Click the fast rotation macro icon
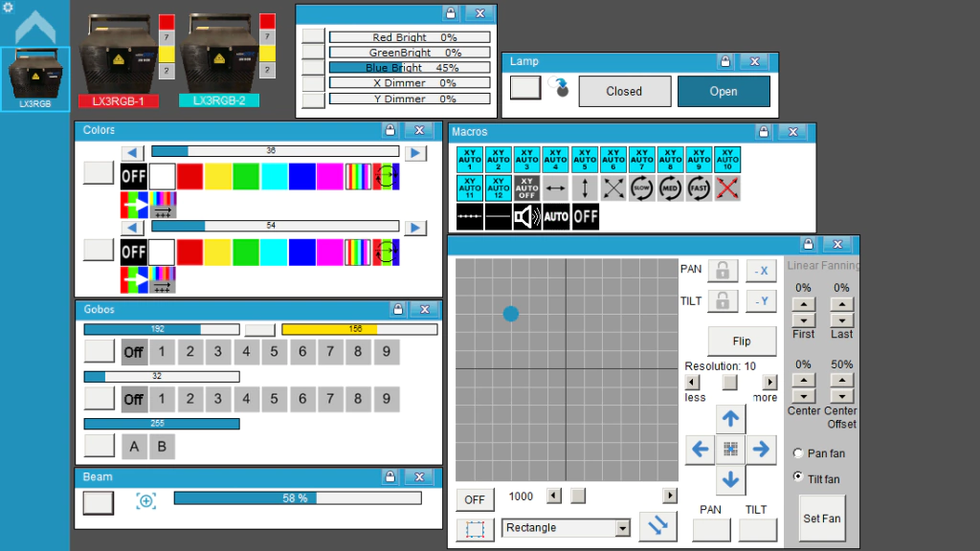The height and width of the screenshot is (551, 980). pyautogui.click(x=699, y=188)
